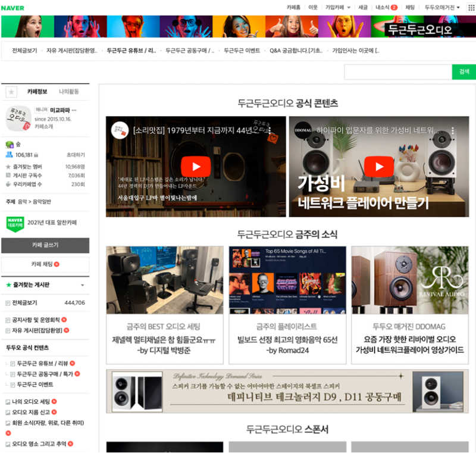Open the 음악일반 topic link

(42, 202)
